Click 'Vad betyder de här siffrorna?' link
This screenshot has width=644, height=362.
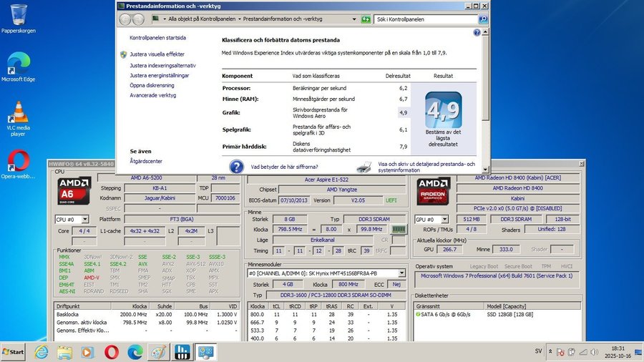[284, 167]
